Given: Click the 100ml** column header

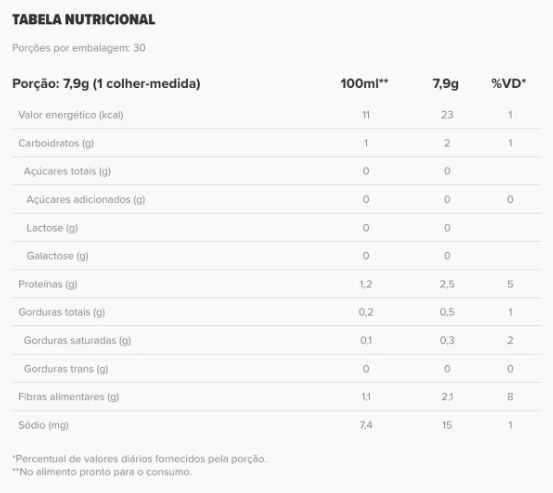Looking at the screenshot, I should pyautogui.click(x=364, y=83).
